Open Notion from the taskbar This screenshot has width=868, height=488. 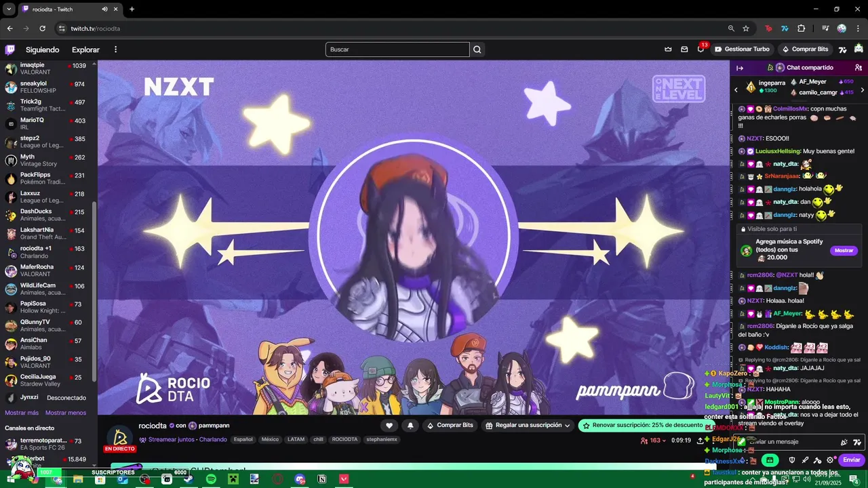[322, 479]
